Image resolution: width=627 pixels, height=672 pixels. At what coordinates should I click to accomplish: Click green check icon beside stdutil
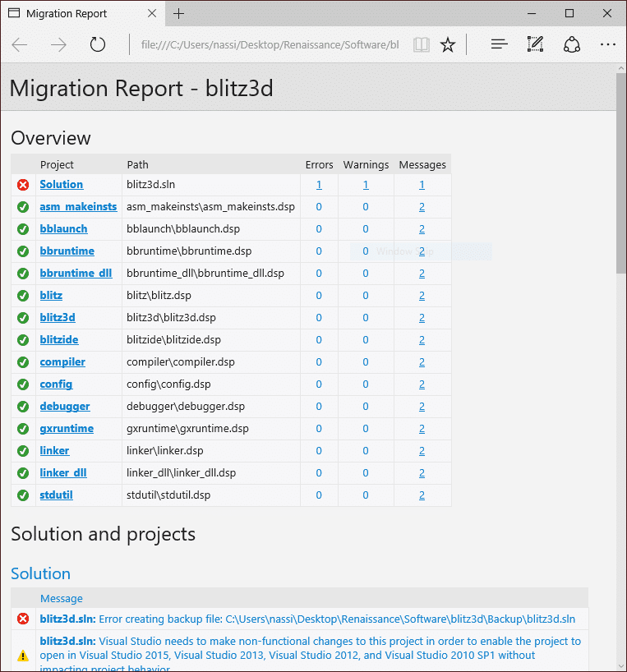click(23, 495)
